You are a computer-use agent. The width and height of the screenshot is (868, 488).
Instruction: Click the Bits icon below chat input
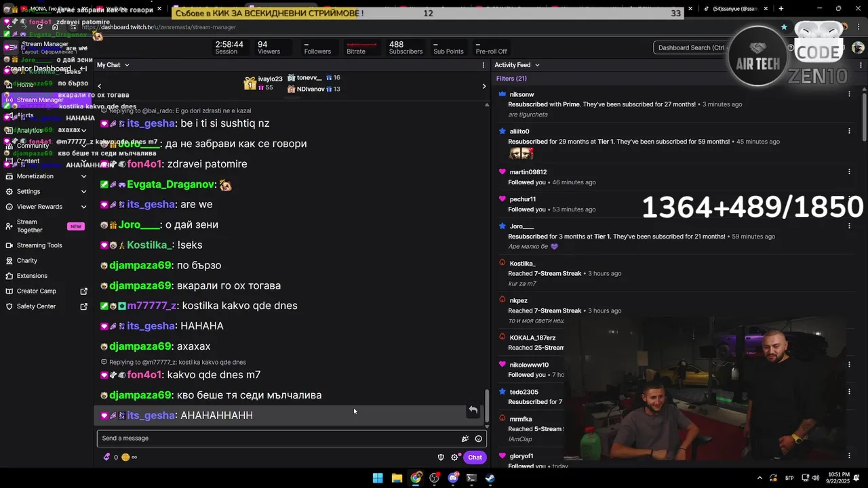click(x=106, y=457)
